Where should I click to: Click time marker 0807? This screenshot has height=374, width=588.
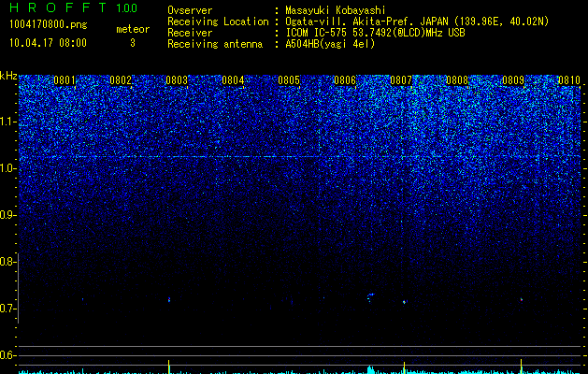tap(401, 80)
